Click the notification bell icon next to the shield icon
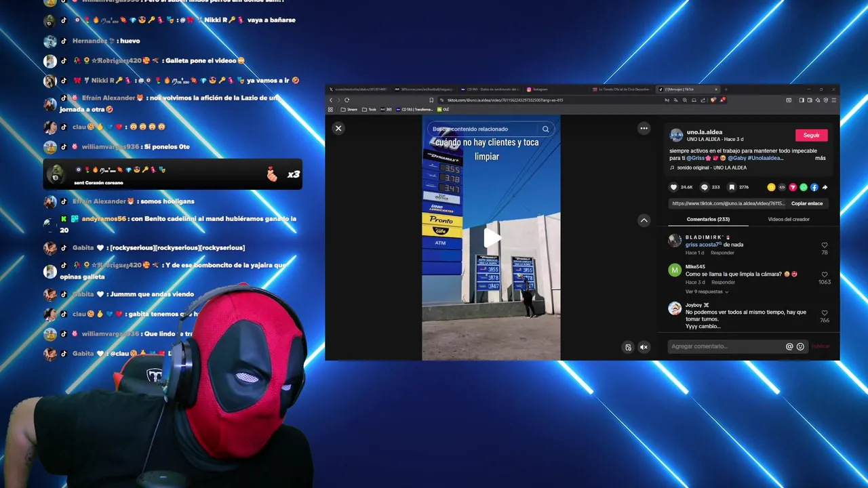868x488 pixels. [722, 100]
